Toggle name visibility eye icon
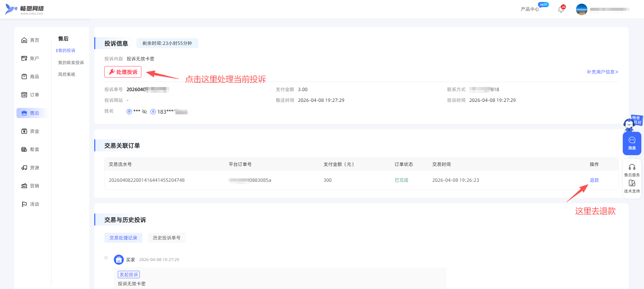Viewport: 644px width, 289px height. click(144, 112)
